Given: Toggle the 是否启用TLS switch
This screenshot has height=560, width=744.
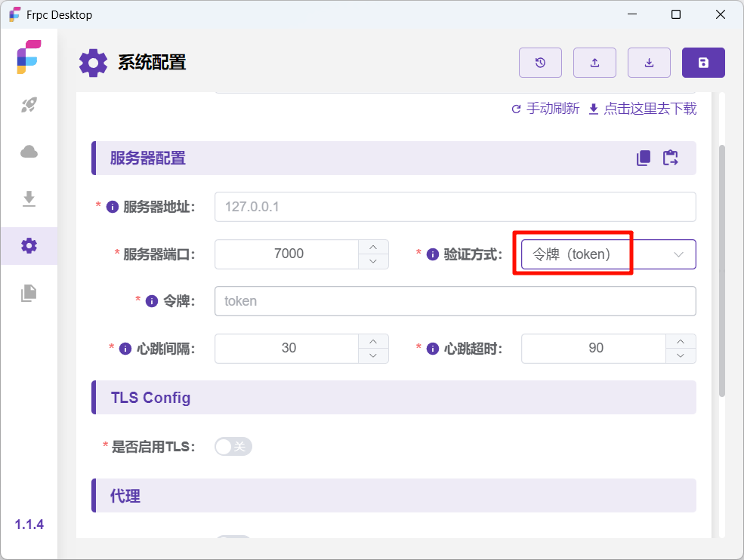Looking at the screenshot, I should tap(233, 446).
